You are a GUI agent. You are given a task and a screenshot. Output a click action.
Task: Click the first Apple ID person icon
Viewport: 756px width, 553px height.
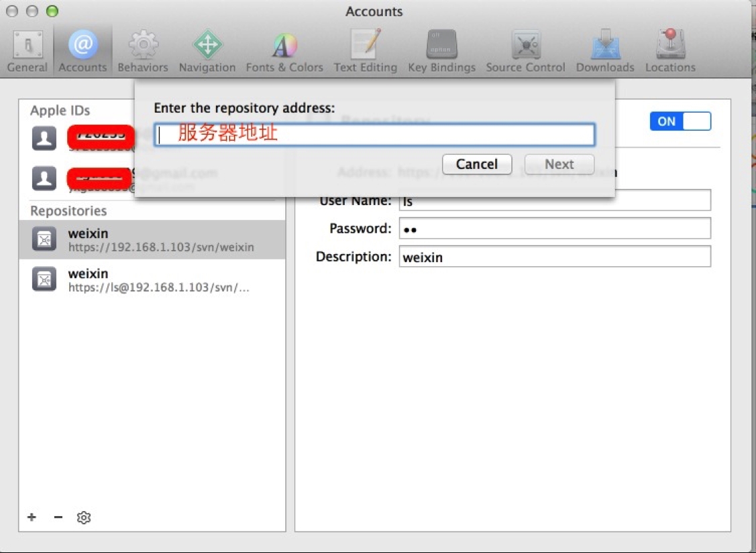pos(44,138)
